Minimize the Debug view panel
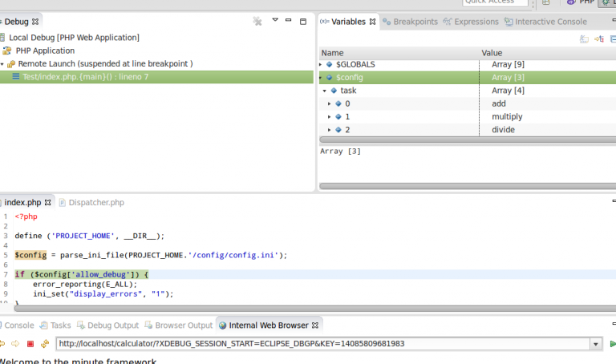Image resolution: width=616 pixels, height=364 pixels. 289,20
